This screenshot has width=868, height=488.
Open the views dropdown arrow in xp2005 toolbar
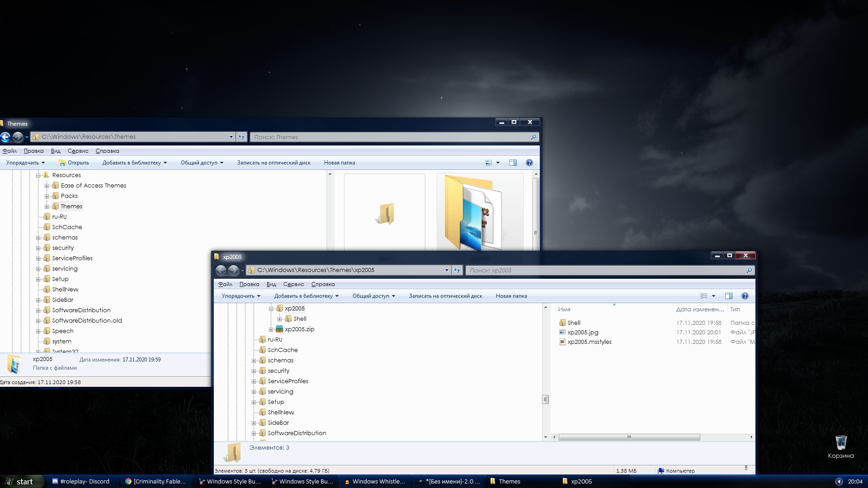click(713, 296)
